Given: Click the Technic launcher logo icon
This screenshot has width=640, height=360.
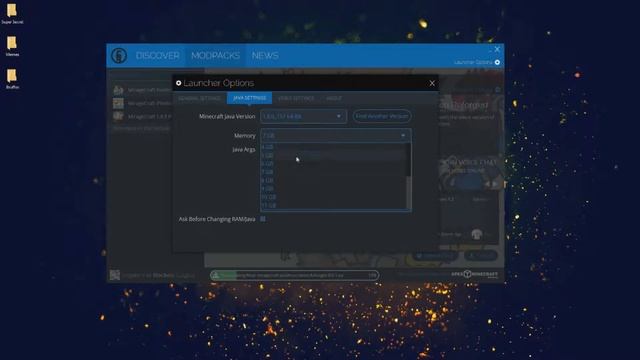Looking at the screenshot, I should 119,56.
